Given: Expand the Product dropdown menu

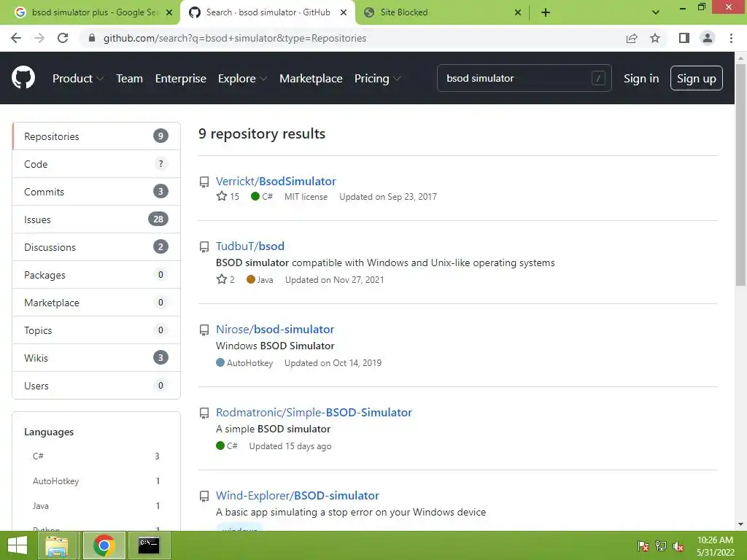Looking at the screenshot, I should pos(78,79).
